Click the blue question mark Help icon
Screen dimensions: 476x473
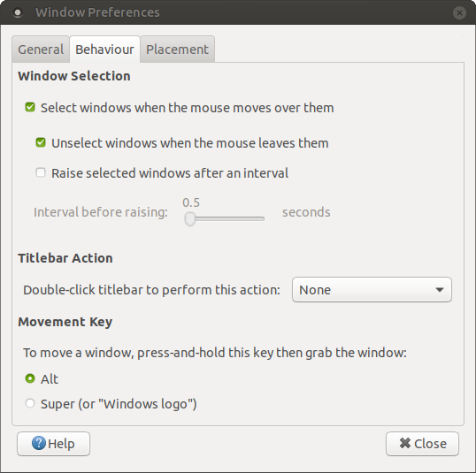[39, 443]
